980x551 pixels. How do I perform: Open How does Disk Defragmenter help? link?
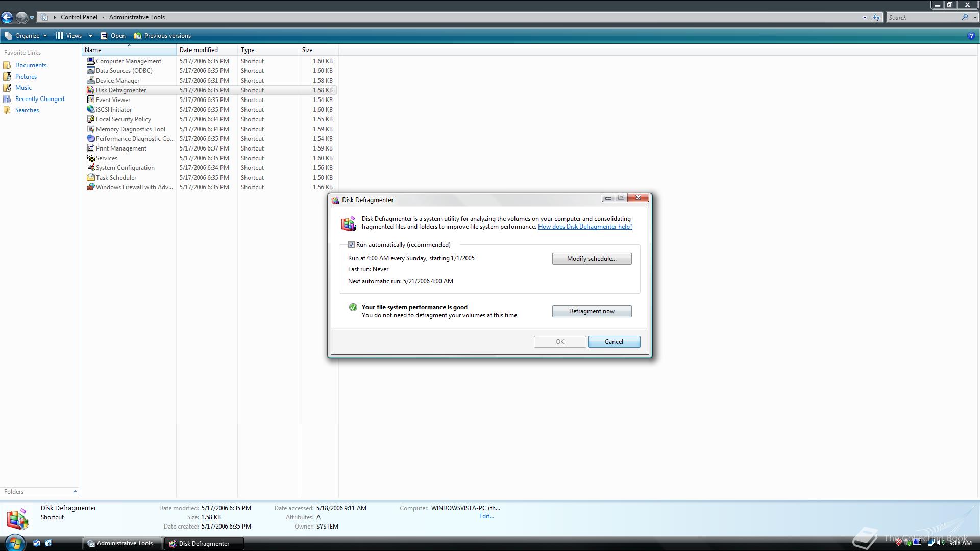point(585,227)
